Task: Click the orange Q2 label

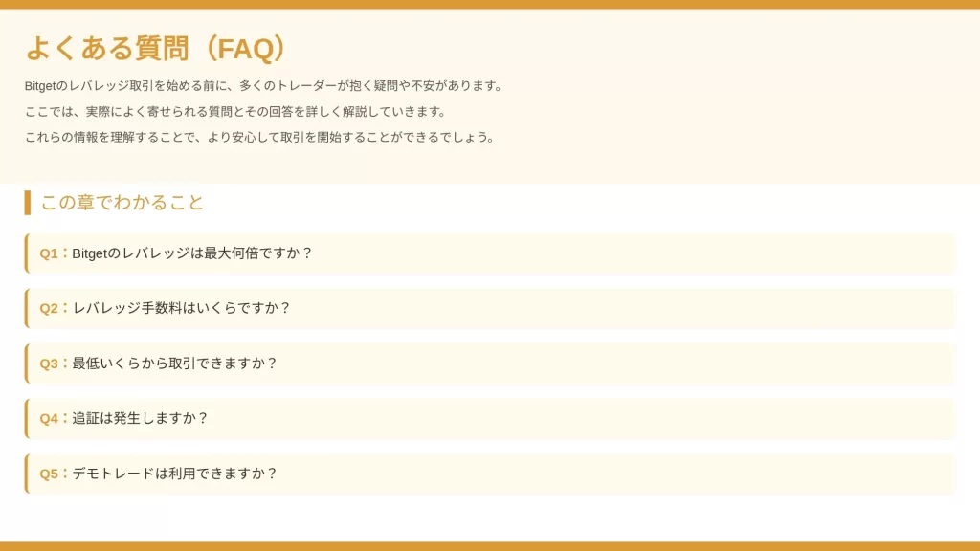Action: [49, 309]
